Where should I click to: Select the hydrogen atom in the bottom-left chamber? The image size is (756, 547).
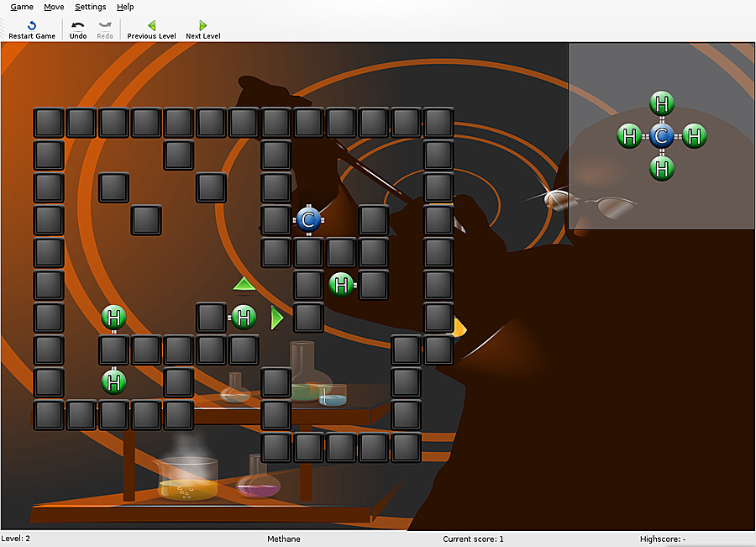click(x=113, y=381)
